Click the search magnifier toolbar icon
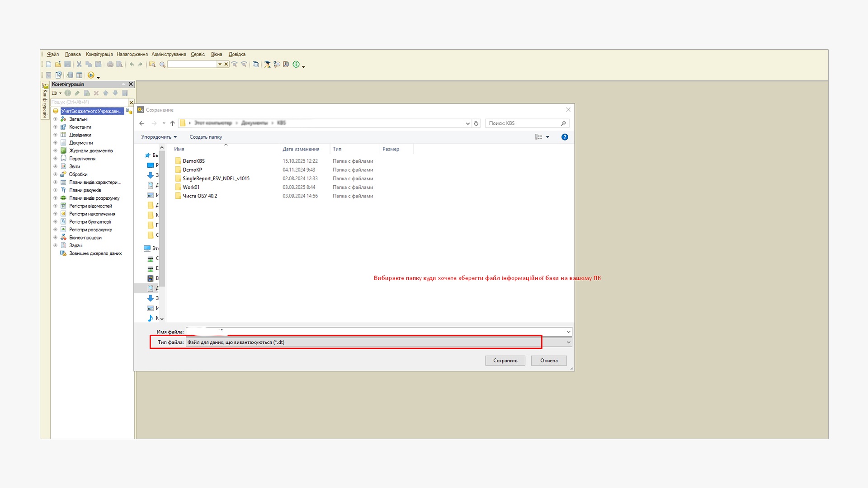The image size is (868, 488). 162,64
